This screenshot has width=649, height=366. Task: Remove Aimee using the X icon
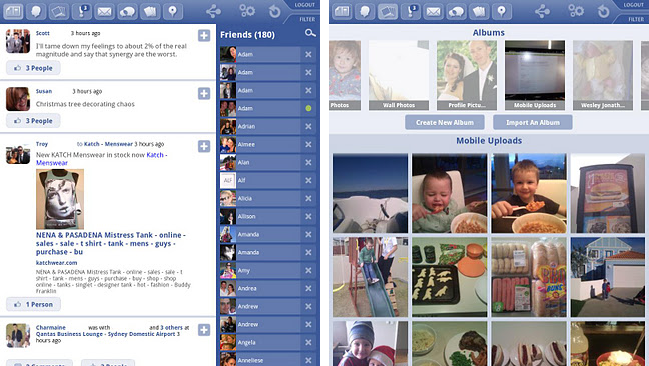tap(308, 144)
